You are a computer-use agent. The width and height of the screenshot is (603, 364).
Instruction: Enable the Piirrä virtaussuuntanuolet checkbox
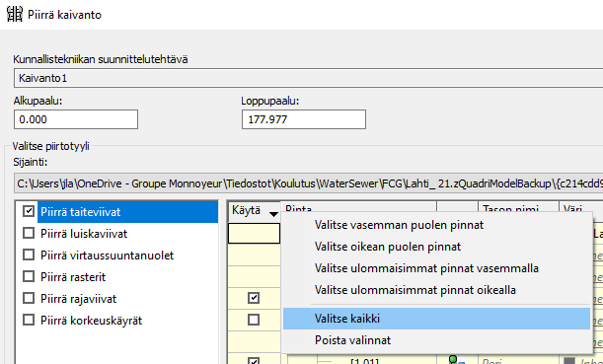[x=29, y=255]
